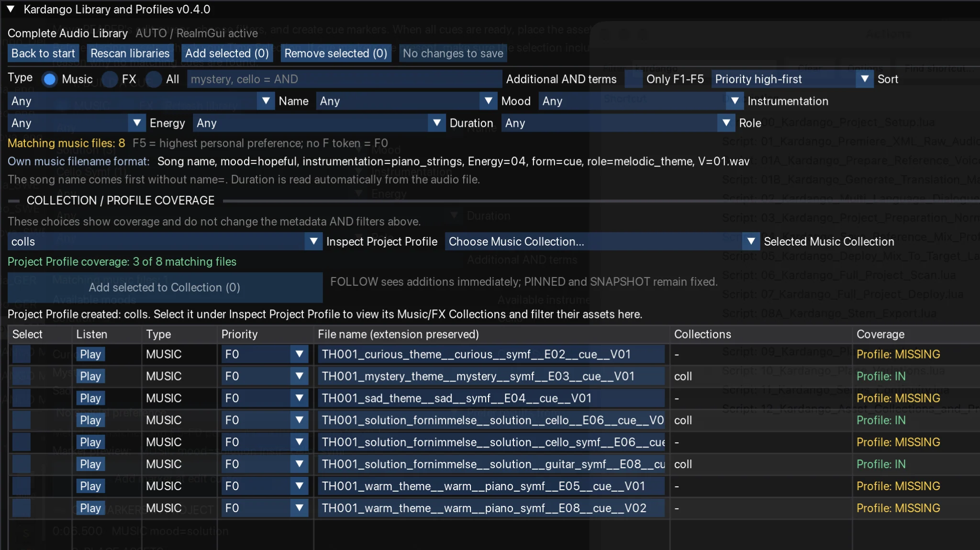Viewport: 980px width, 550px height.
Task: Click the No changes to save button
Action: coord(453,53)
